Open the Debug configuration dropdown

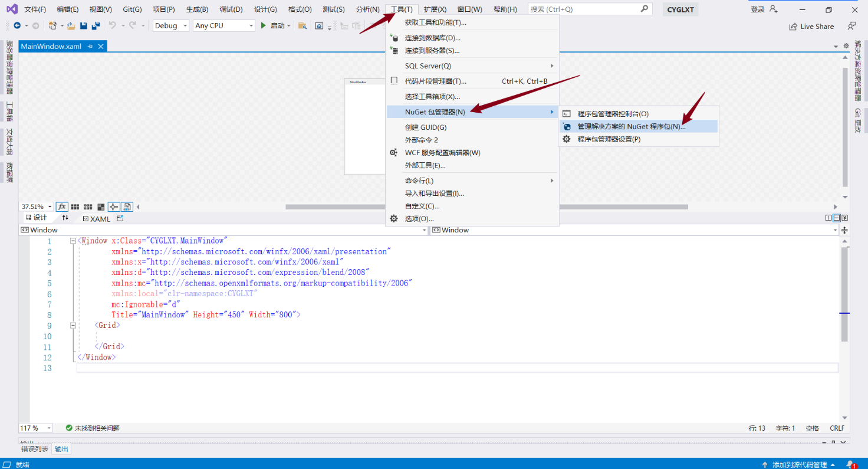coord(171,25)
